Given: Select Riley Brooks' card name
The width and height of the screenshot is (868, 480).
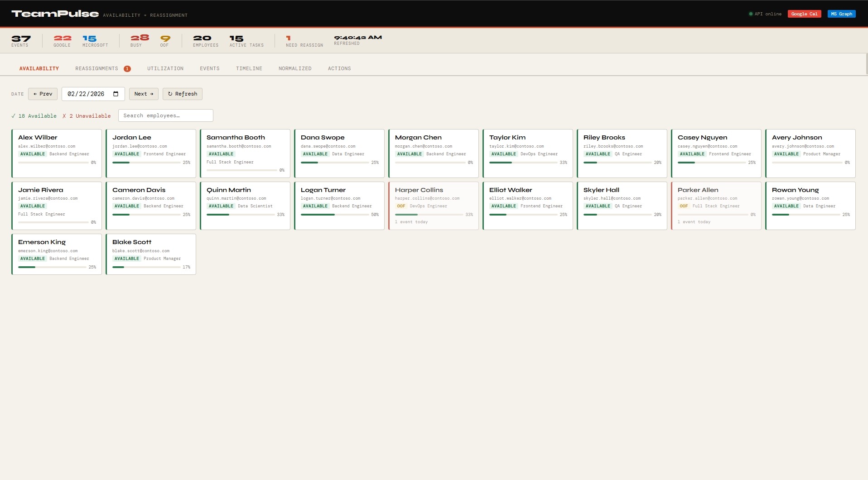Looking at the screenshot, I should (604, 137).
